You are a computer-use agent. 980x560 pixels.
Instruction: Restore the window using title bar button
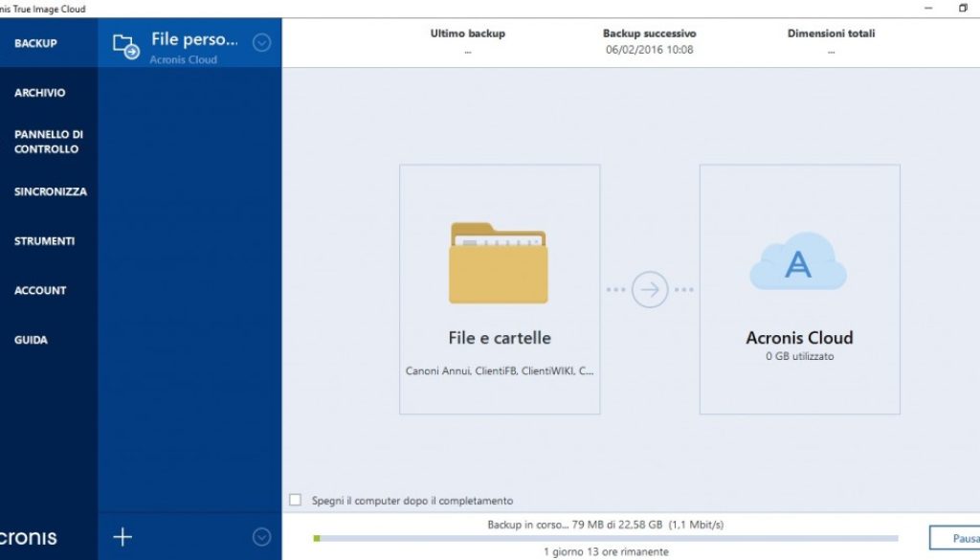[x=963, y=9]
